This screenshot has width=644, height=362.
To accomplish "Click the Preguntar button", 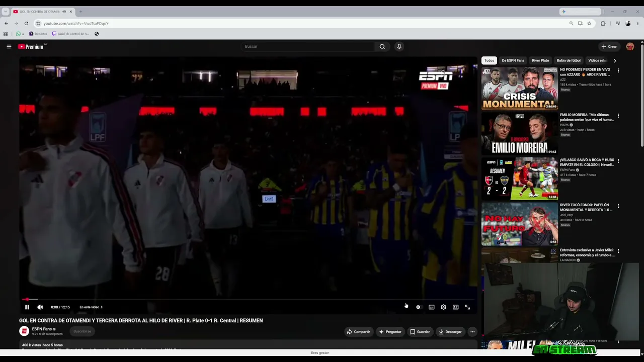I will pos(390,332).
